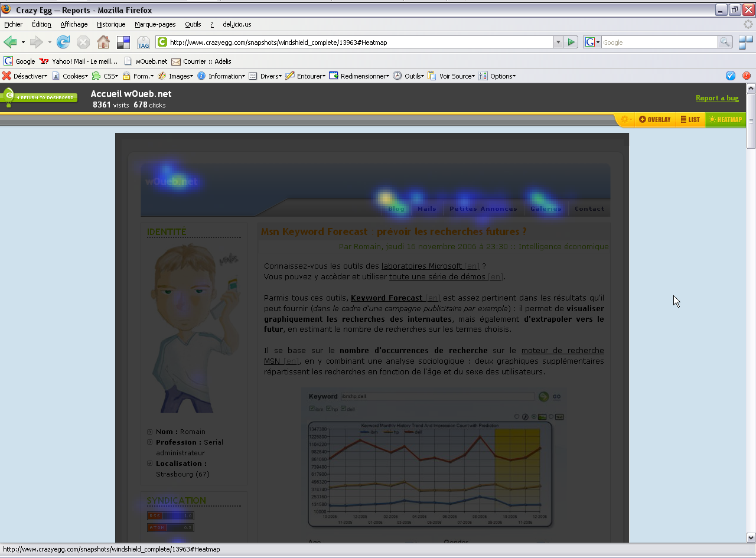The width and height of the screenshot is (756, 558).
Task: Open the Affichage menu
Action: pos(74,24)
